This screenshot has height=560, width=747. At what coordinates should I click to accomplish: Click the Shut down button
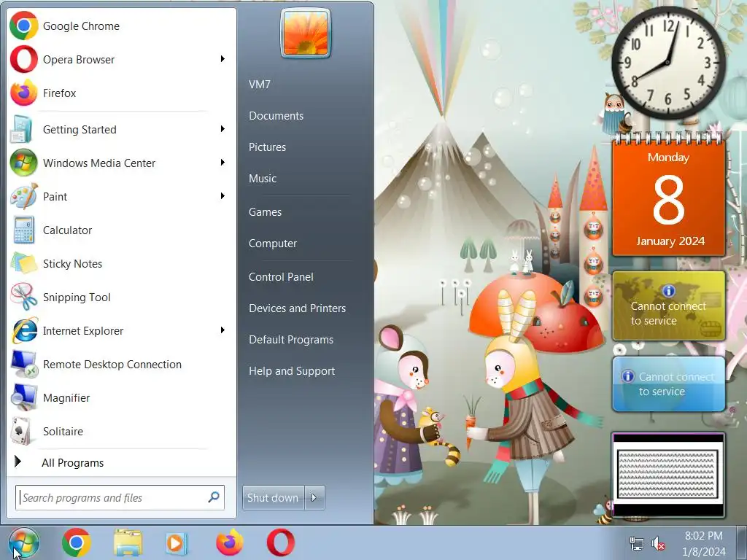tap(273, 497)
